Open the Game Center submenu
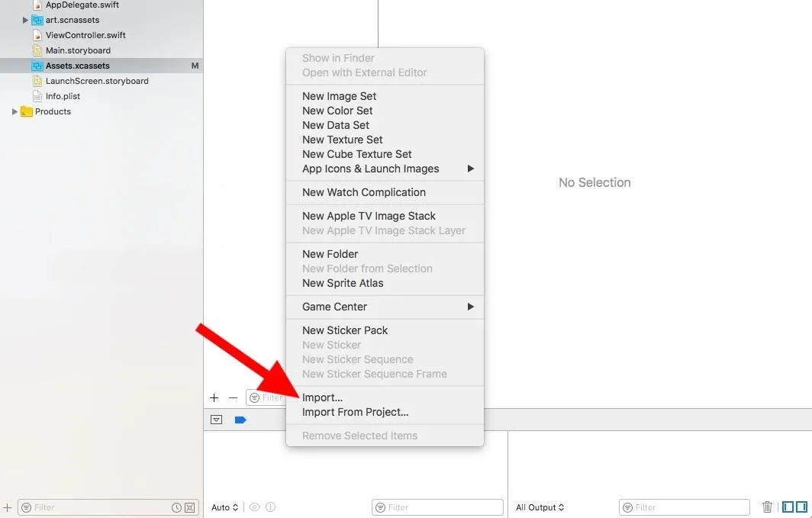Screen dimensions: 812x518 (385, 307)
